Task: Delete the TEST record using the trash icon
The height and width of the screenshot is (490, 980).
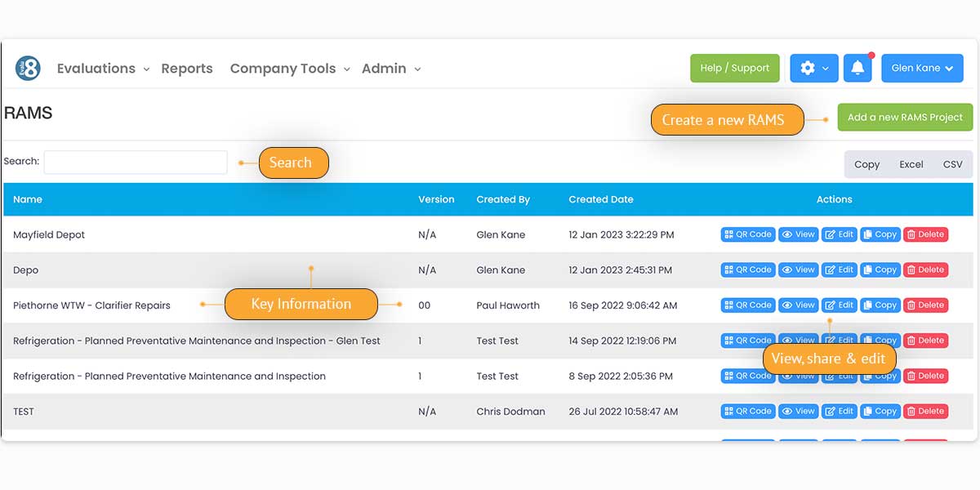Action: (925, 411)
